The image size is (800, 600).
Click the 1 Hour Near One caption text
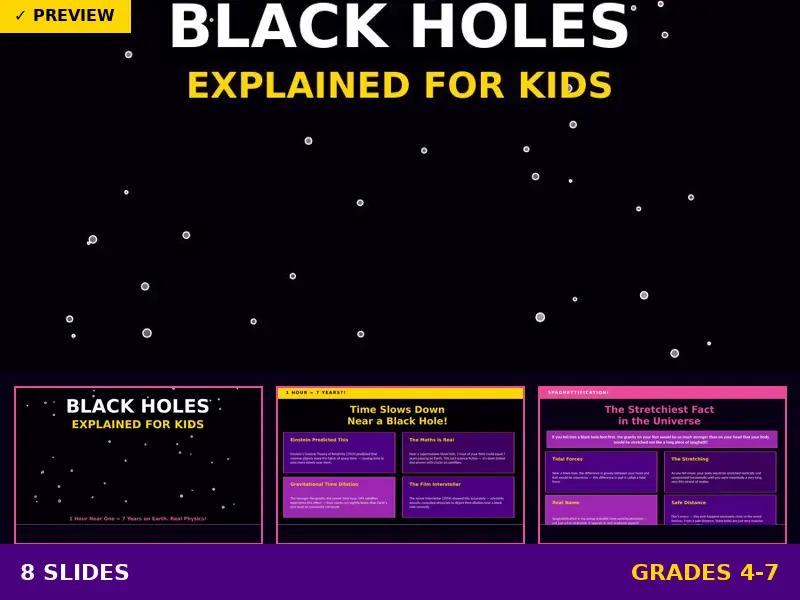pyautogui.click(x=138, y=518)
